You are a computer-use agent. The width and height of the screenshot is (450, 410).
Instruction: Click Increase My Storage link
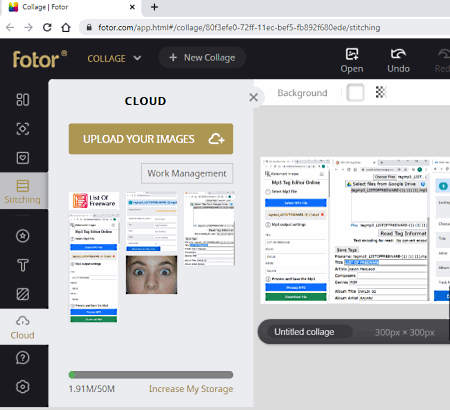(x=191, y=389)
